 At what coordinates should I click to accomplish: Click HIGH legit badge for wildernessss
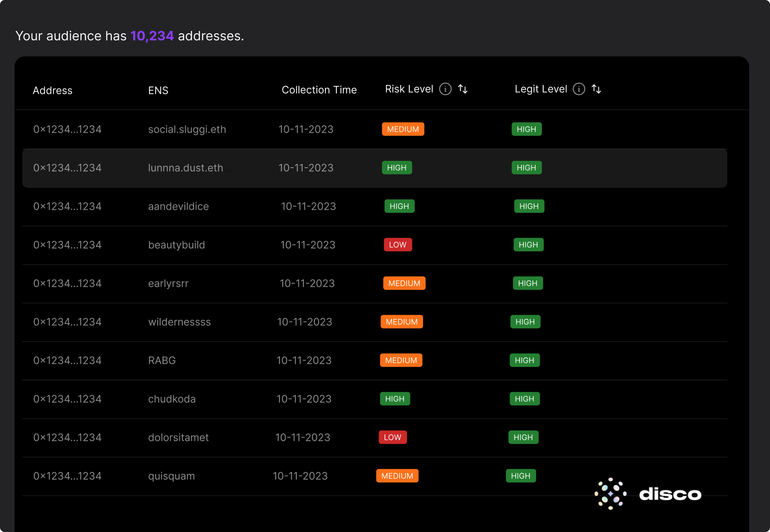[x=525, y=322]
